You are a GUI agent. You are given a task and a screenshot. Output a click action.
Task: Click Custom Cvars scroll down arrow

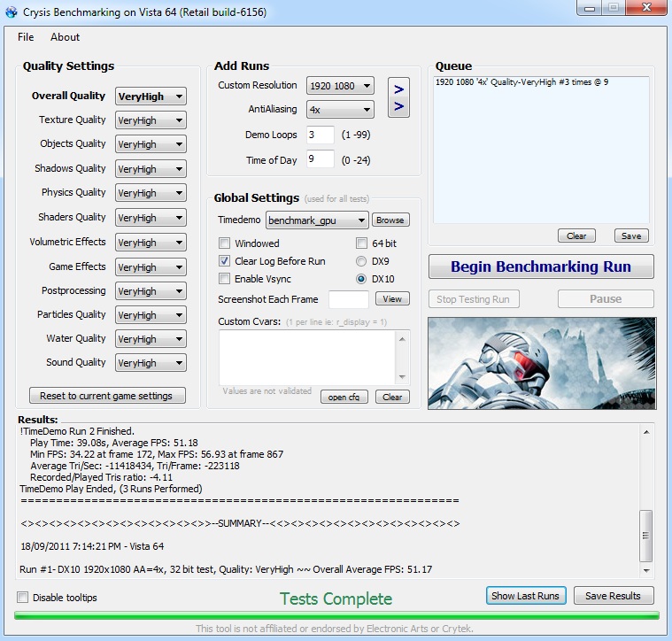(x=402, y=377)
